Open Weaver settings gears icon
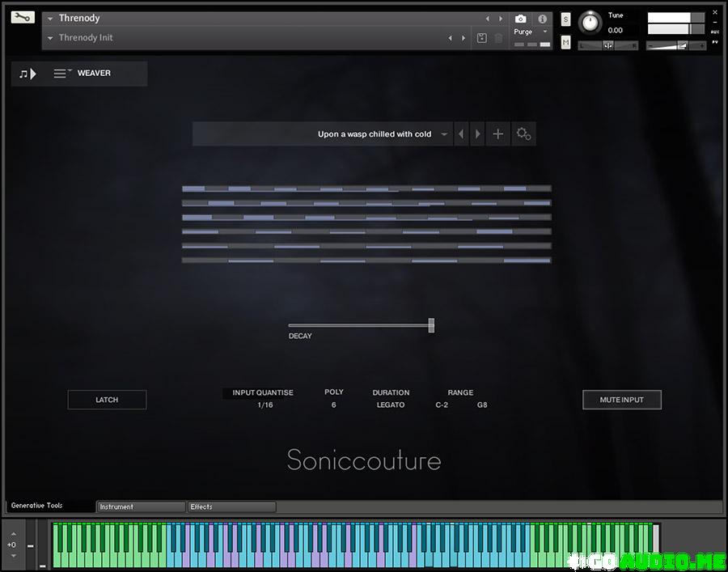This screenshot has height=572, width=728. pos(523,134)
